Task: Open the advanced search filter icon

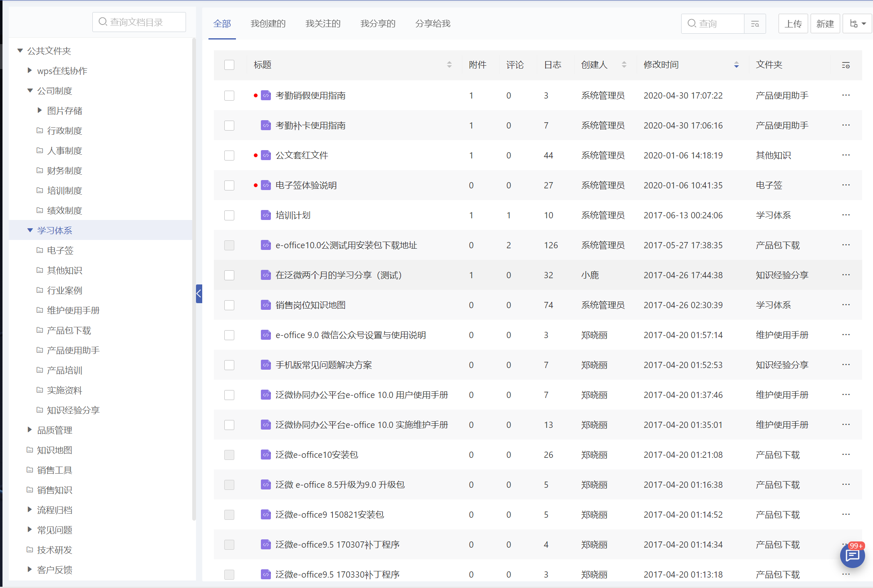Action: point(755,24)
